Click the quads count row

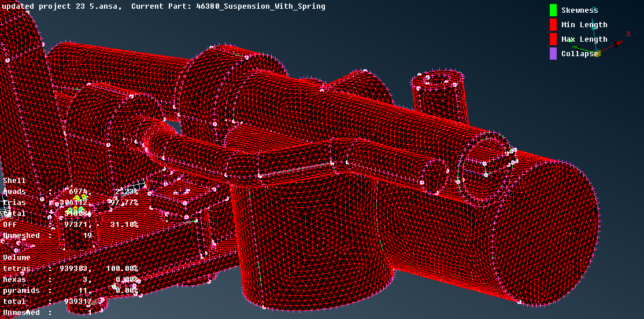point(71,192)
